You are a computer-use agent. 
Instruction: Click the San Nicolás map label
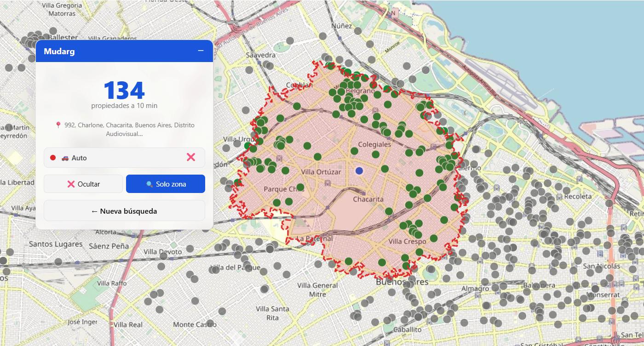pos(602,266)
